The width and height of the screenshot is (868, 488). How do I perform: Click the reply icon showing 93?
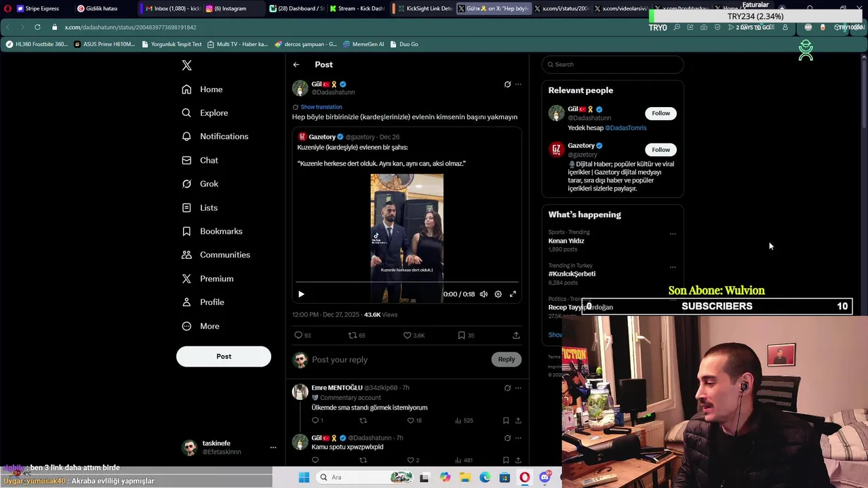click(302, 335)
